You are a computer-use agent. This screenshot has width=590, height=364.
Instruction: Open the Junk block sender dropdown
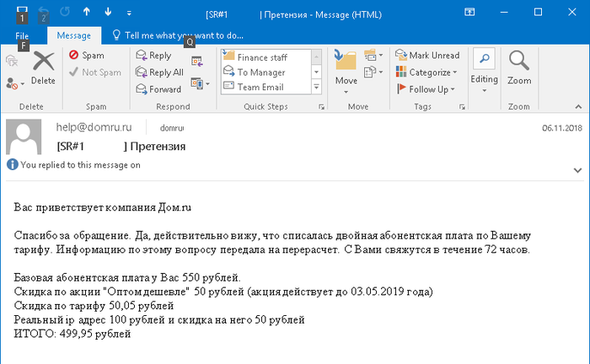pyautogui.click(x=15, y=83)
